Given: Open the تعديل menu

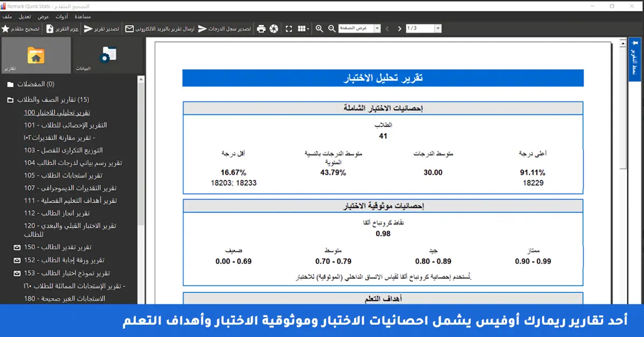Looking at the screenshot, I should tap(25, 17).
